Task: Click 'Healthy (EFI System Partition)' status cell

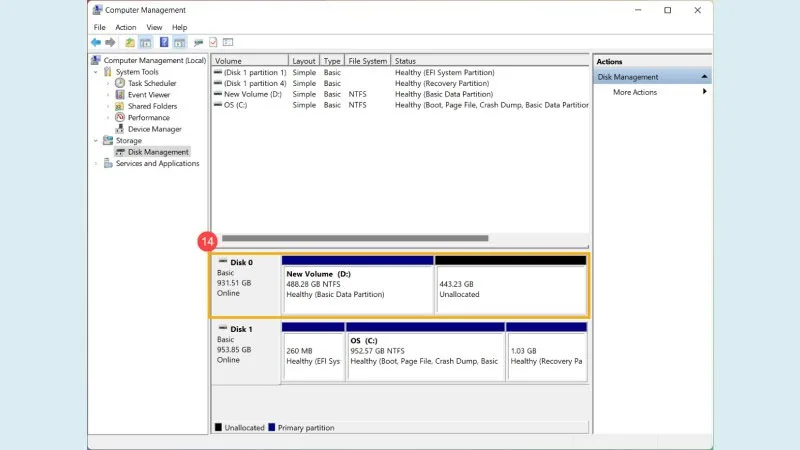Action: pyautogui.click(x=444, y=72)
